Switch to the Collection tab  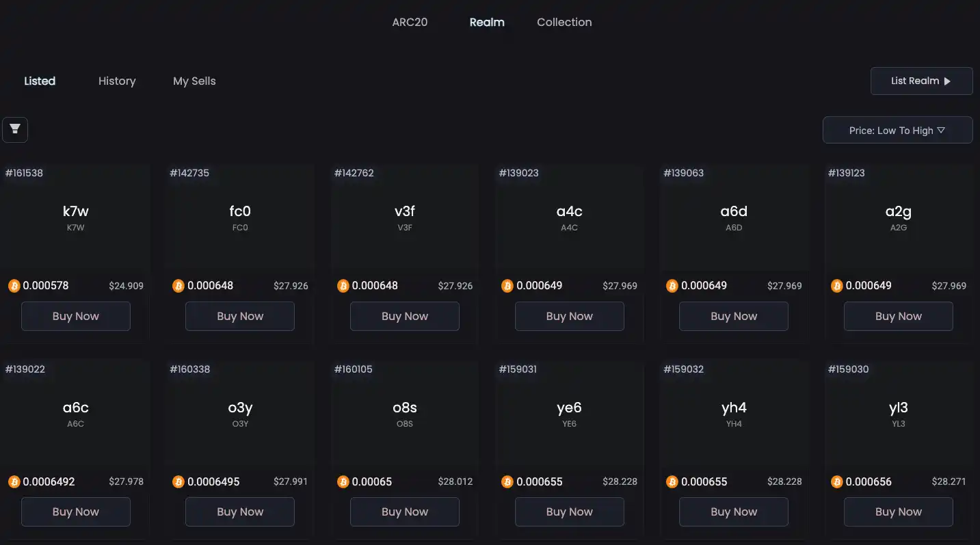564,22
